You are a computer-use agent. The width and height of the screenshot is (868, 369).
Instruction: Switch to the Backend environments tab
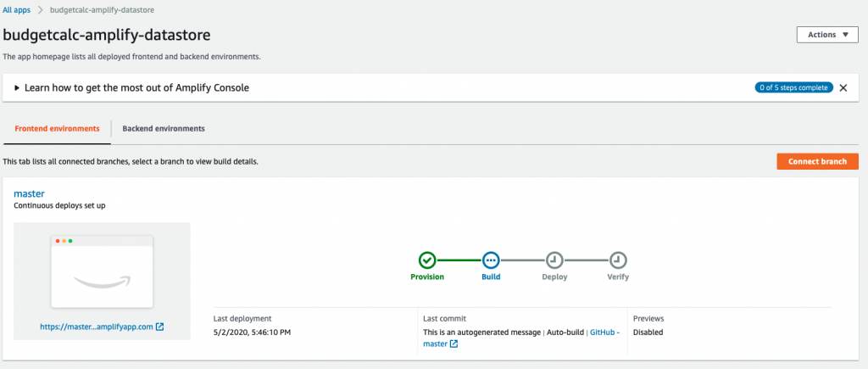164,129
